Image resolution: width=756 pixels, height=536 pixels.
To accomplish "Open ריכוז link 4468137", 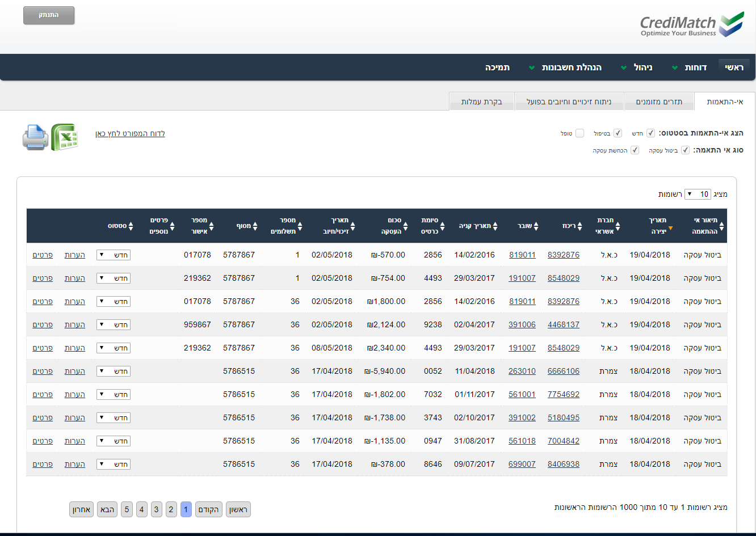I will (x=564, y=324).
